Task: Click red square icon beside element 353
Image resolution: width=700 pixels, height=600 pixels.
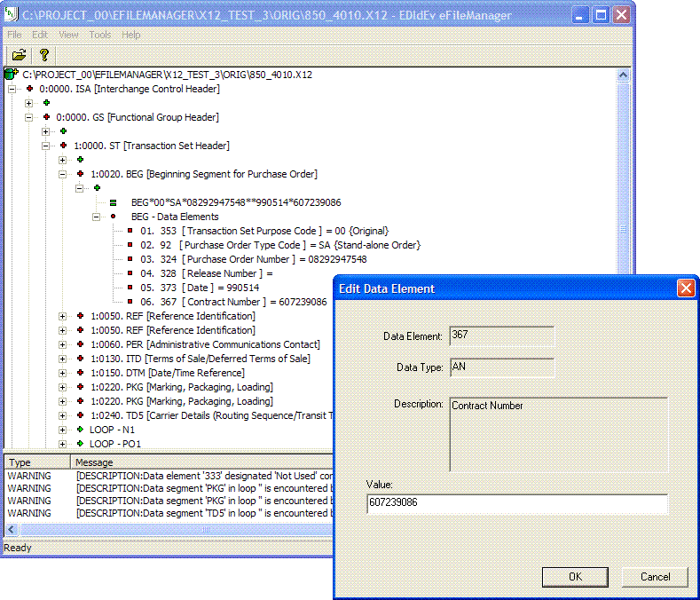Action: click(x=130, y=231)
